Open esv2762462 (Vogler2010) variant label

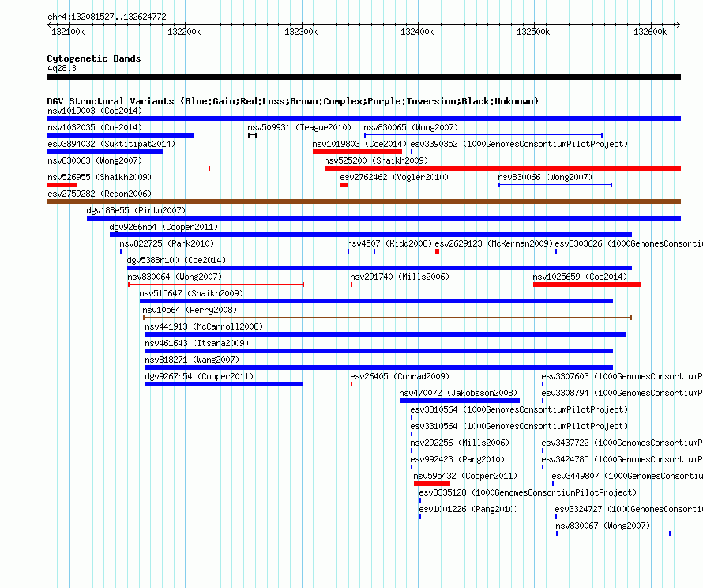pyautogui.click(x=394, y=177)
